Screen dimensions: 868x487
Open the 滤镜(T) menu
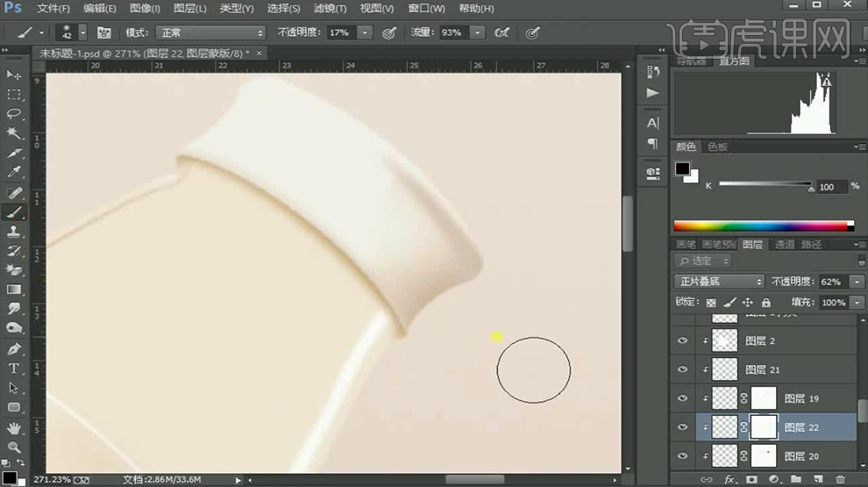tap(330, 9)
